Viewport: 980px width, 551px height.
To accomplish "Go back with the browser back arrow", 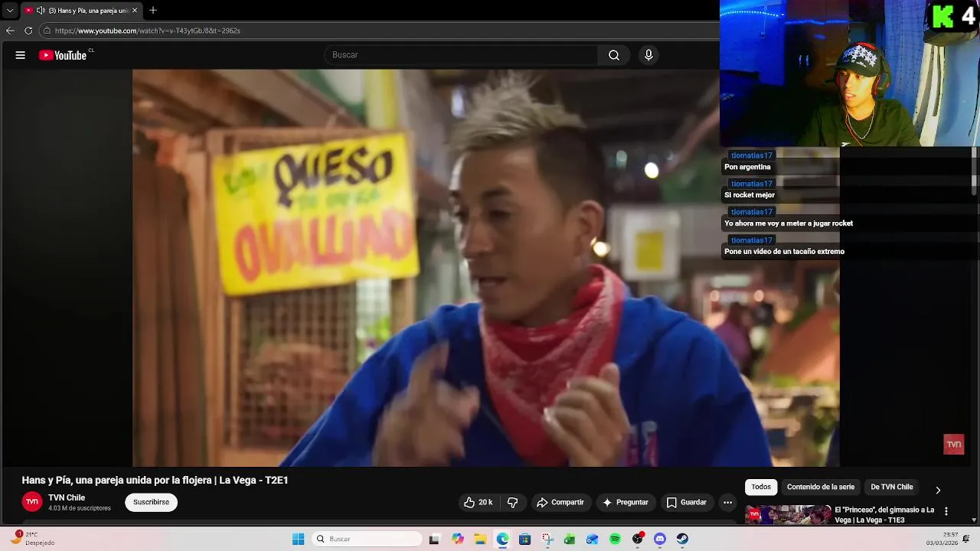I will (x=10, y=31).
